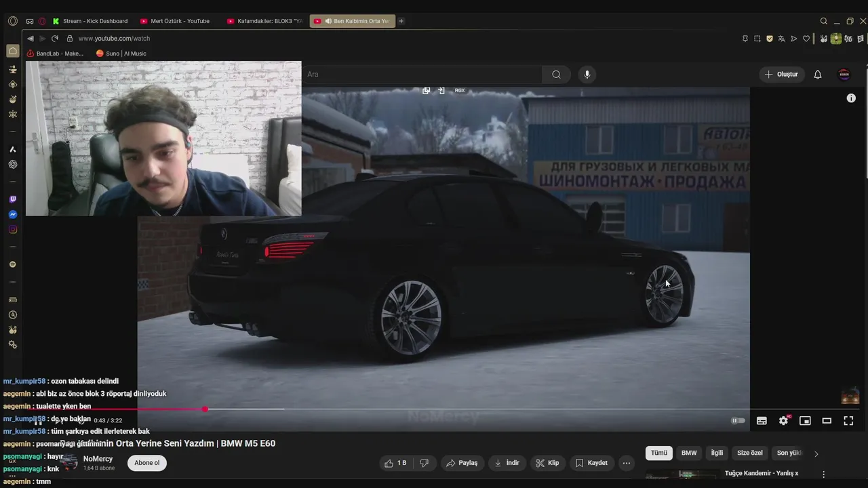The height and width of the screenshot is (488, 868).
Task: Click the site padlock security icon
Action: point(69,39)
